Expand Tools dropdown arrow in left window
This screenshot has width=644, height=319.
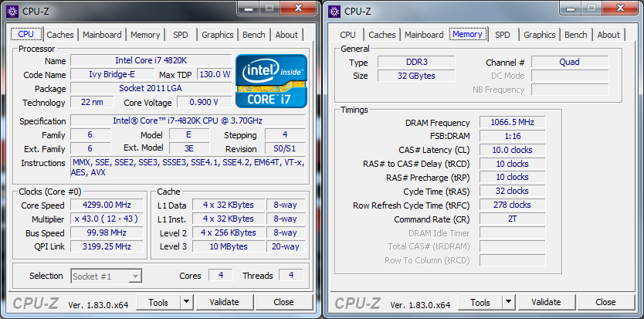point(186,302)
